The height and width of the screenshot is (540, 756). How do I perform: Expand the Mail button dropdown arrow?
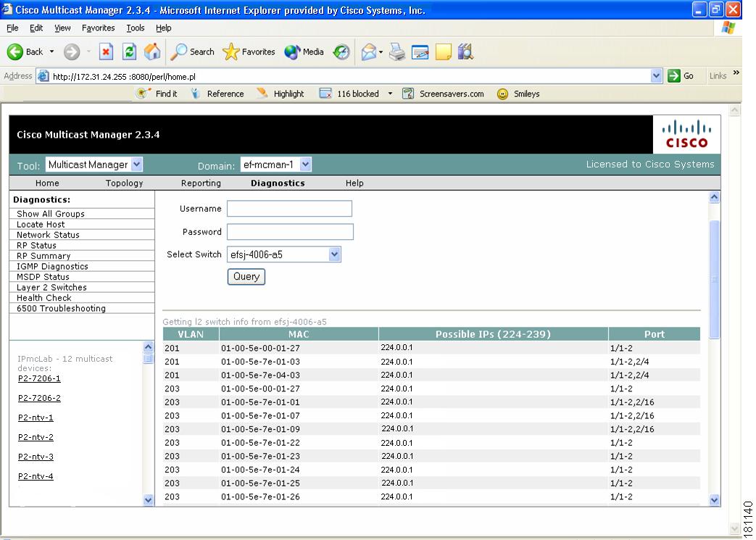pos(381,51)
